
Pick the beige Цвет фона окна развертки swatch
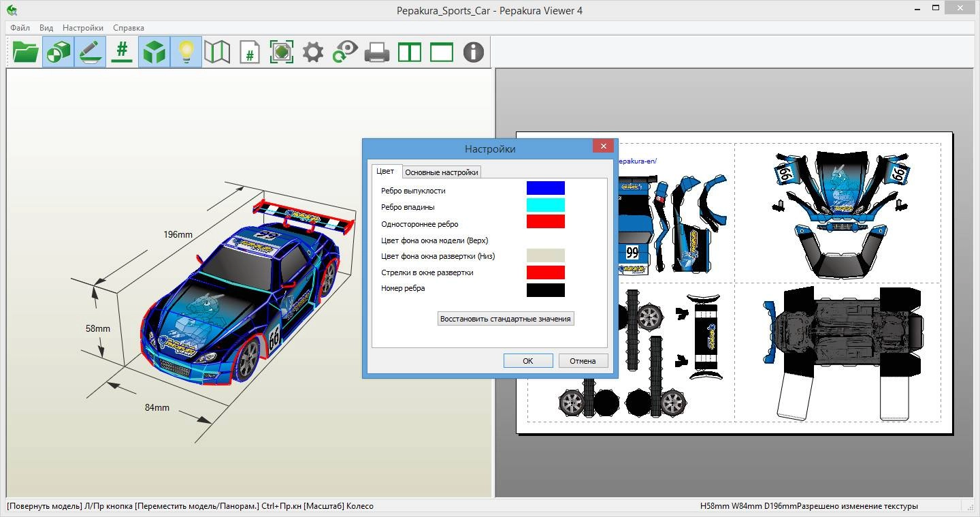coord(546,255)
